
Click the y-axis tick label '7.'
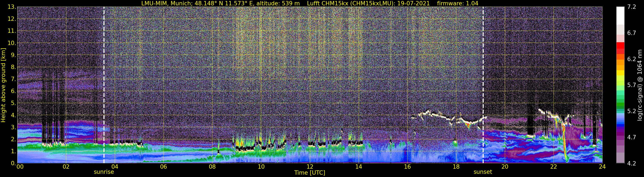[13, 79]
